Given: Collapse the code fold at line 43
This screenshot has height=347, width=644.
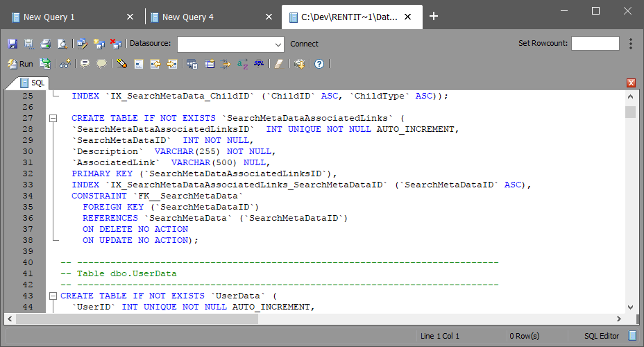Looking at the screenshot, I should (53, 296).
